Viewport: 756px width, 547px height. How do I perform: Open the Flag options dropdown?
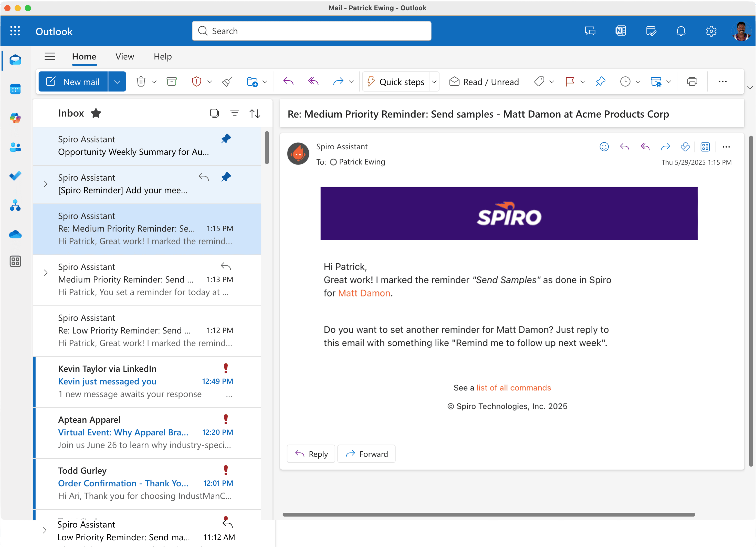(583, 82)
